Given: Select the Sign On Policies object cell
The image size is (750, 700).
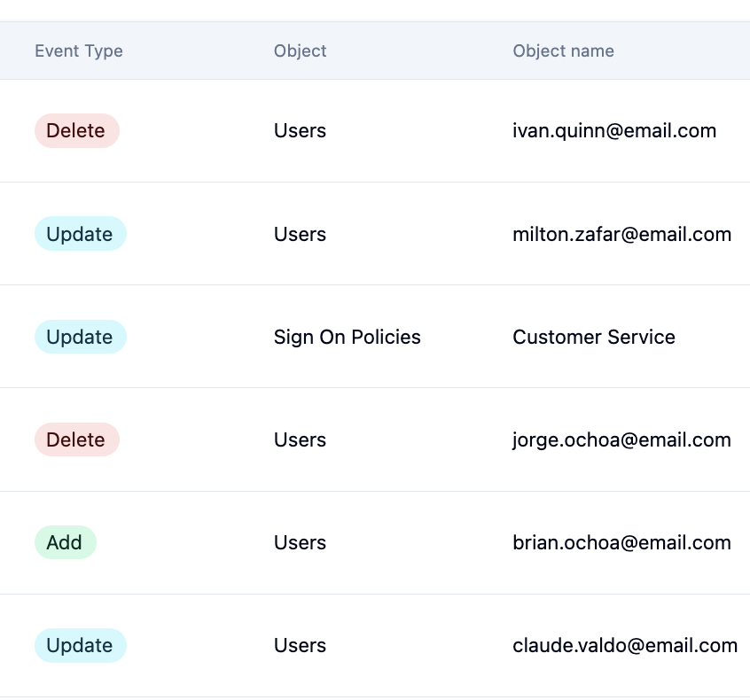Looking at the screenshot, I should (347, 337).
